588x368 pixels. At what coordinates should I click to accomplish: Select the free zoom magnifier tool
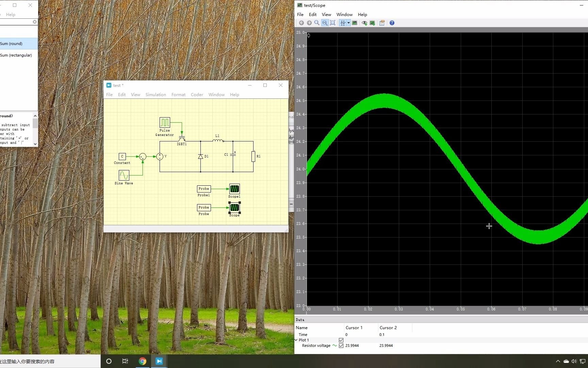click(317, 23)
